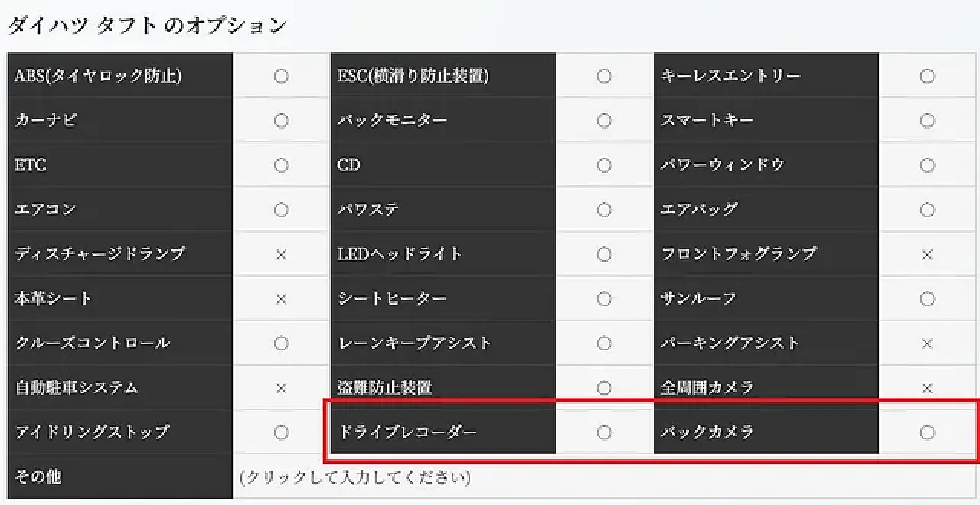Click the circle mark next to LEDヘッドライト
Image resolution: width=980 pixels, height=505 pixels.
604,255
